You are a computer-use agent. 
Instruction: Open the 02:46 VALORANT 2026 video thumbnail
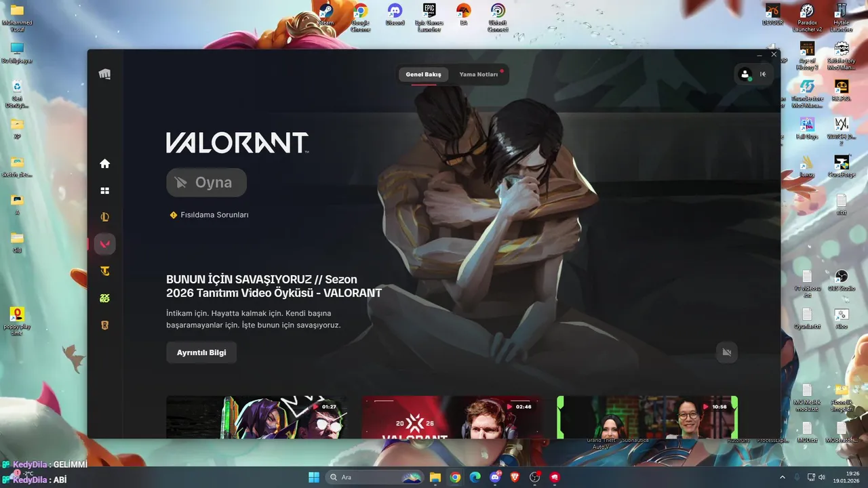click(x=452, y=417)
